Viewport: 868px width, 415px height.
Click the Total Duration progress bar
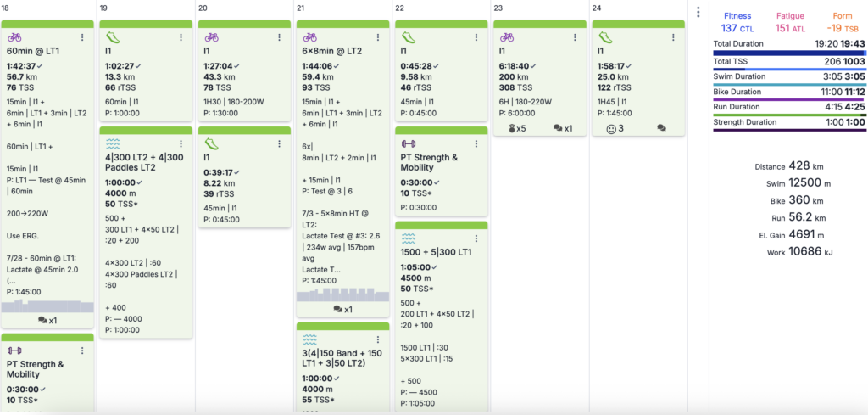point(790,53)
